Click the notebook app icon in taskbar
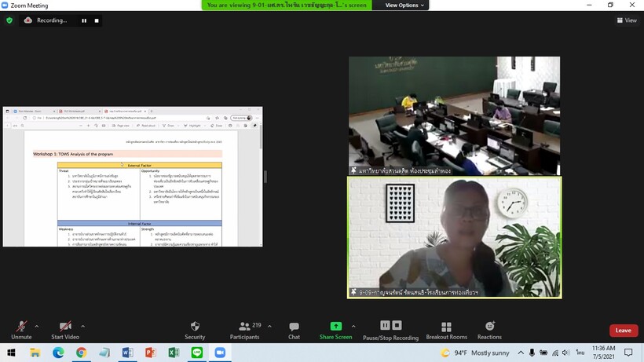 [104, 353]
